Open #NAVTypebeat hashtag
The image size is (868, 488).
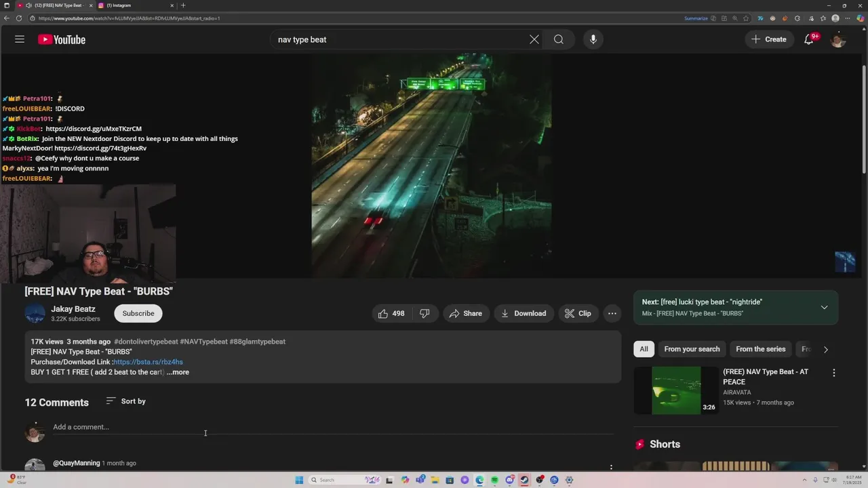click(x=203, y=342)
